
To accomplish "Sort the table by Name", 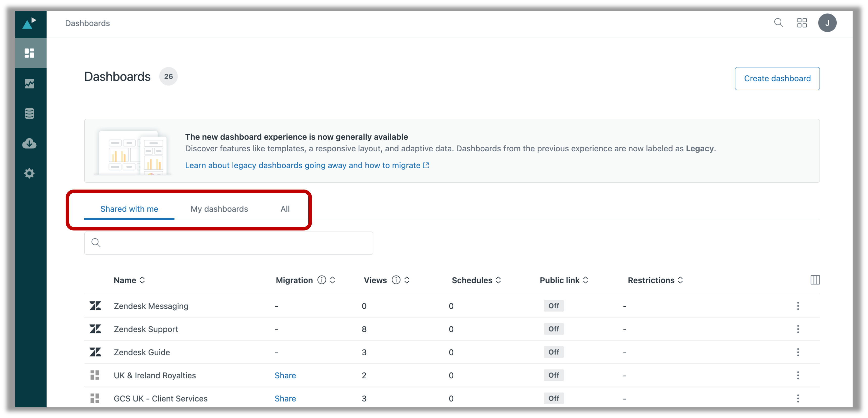I will [129, 280].
